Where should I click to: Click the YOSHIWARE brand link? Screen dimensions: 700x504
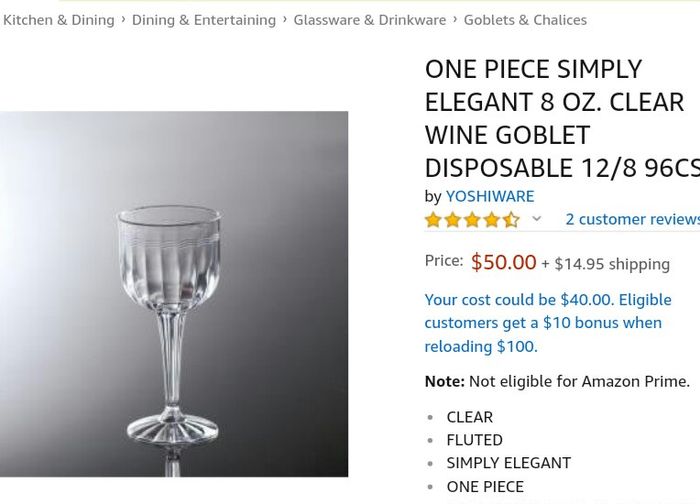[x=490, y=196]
